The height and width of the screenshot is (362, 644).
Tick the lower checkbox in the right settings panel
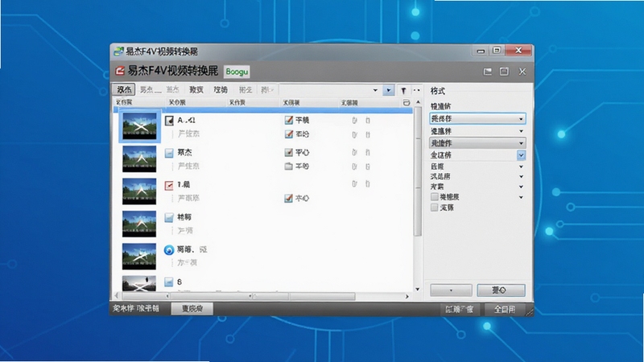434,208
